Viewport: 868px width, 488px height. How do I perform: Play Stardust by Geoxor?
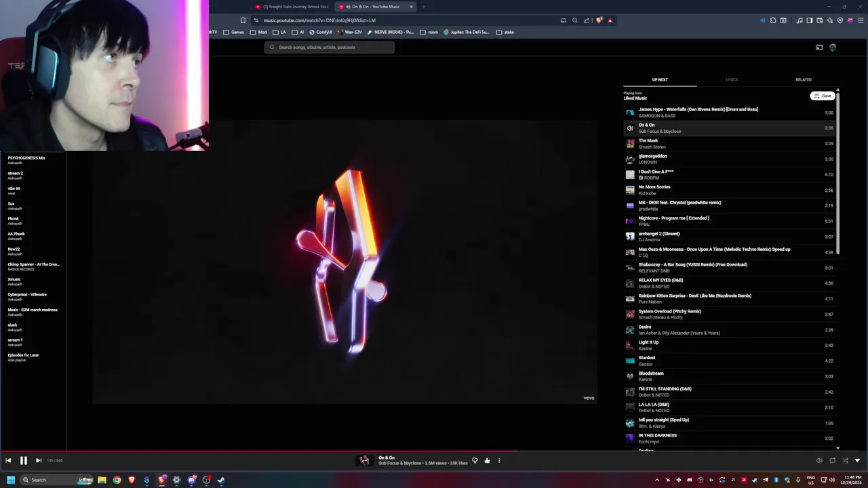[729, 361]
